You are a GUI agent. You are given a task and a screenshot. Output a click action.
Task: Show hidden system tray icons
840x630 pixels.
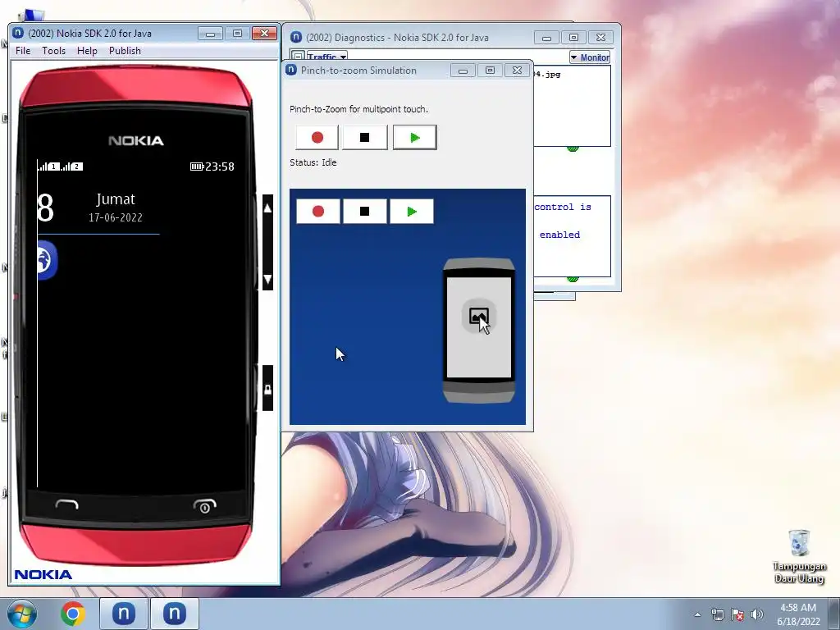pyautogui.click(x=697, y=614)
